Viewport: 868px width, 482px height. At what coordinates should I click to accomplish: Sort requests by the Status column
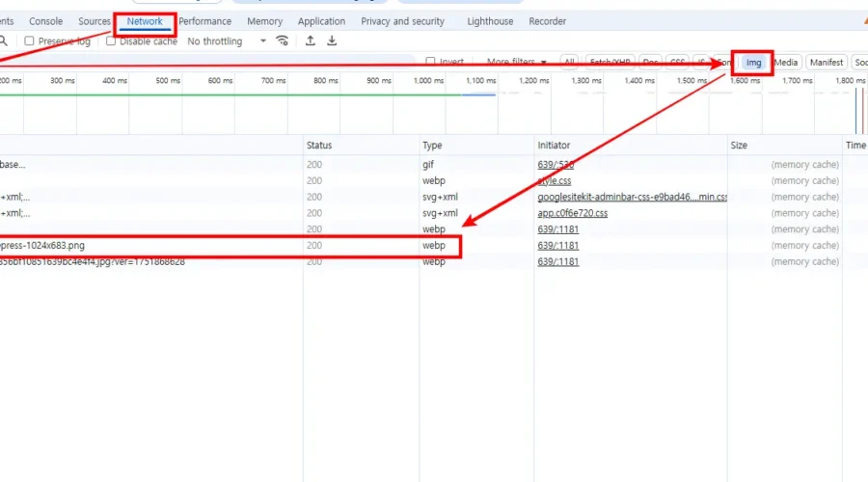click(x=319, y=145)
